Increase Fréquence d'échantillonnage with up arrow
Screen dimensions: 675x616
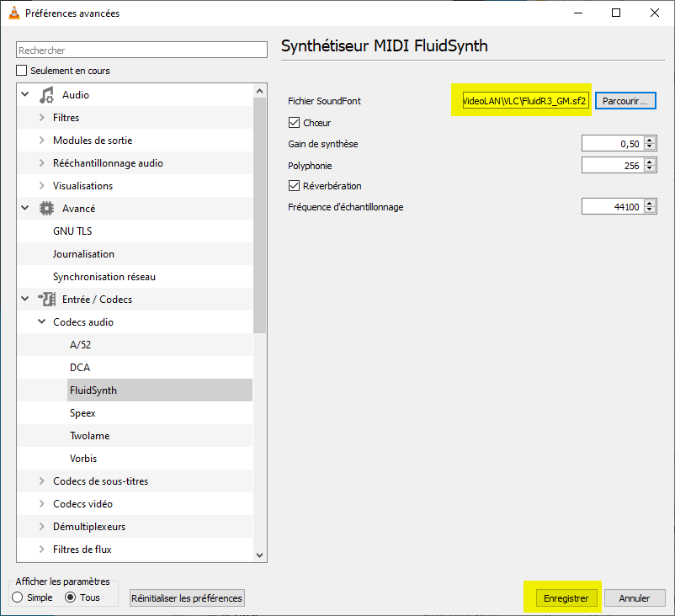pos(650,203)
